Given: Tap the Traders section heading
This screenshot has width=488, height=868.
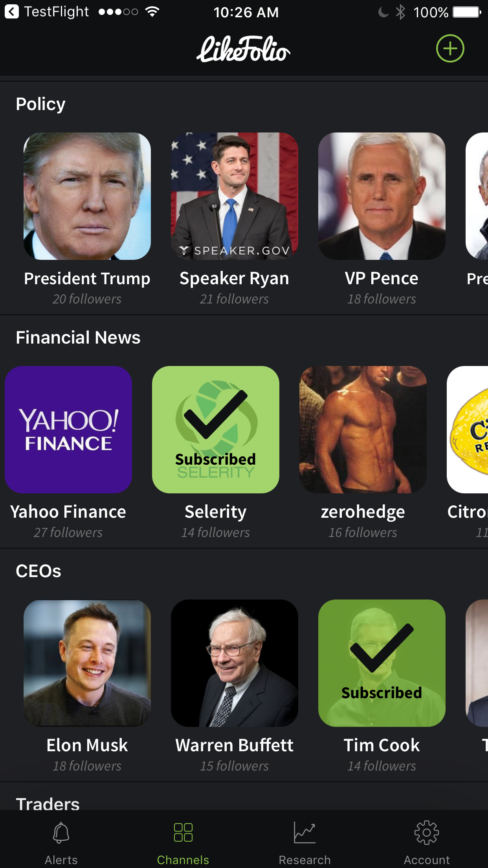Looking at the screenshot, I should (48, 804).
